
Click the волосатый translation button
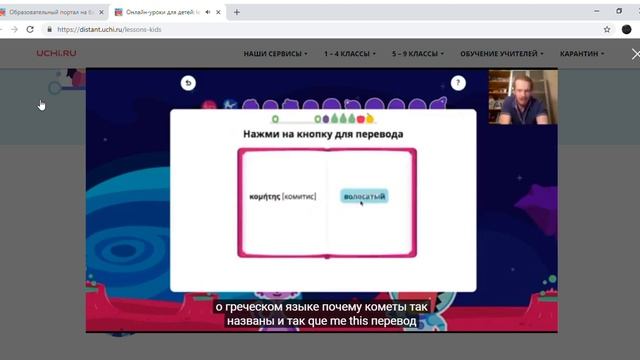pyautogui.click(x=364, y=196)
